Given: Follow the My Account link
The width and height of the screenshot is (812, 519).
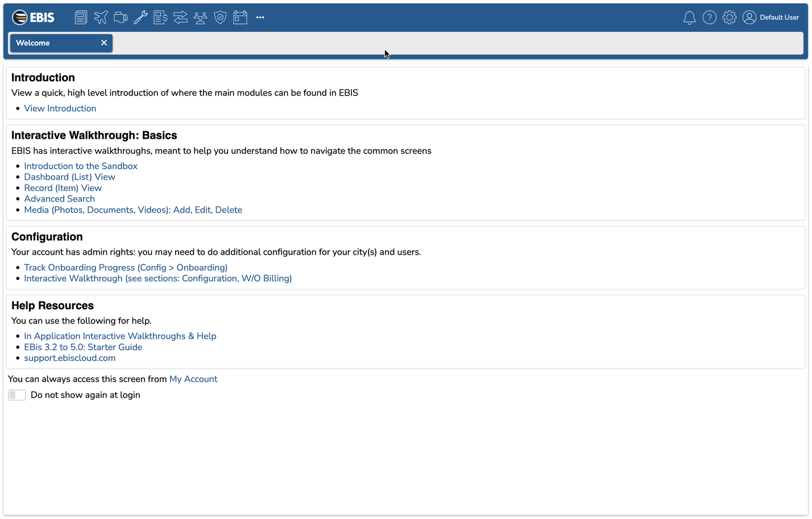Looking at the screenshot, I should 193,379.
